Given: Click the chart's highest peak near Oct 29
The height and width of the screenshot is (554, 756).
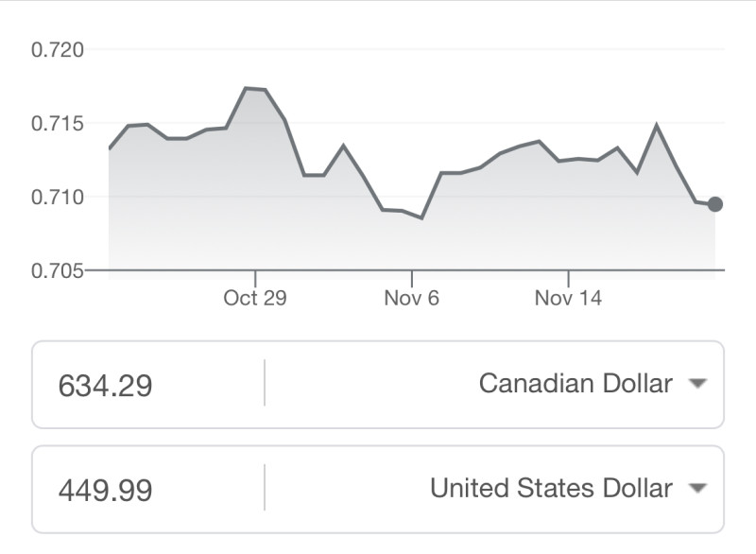Looking at the screenshot, I should pos(246,88).
